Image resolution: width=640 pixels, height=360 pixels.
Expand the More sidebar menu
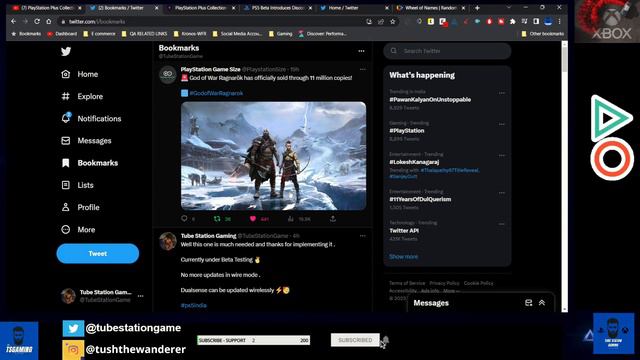pos(78,229)
